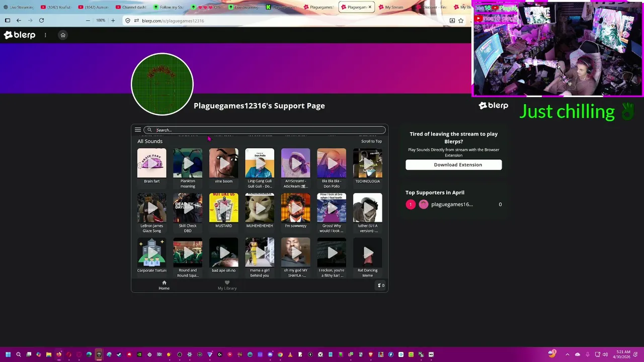The image size is (644, 362).
Task: Play the mama a girl behind you sound
Action: [260, 252]
